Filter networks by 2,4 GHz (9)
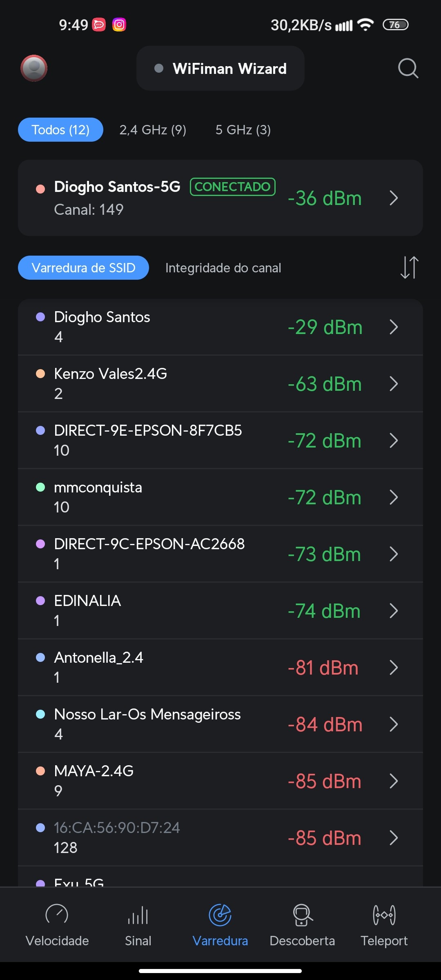 tap(153, 130)
